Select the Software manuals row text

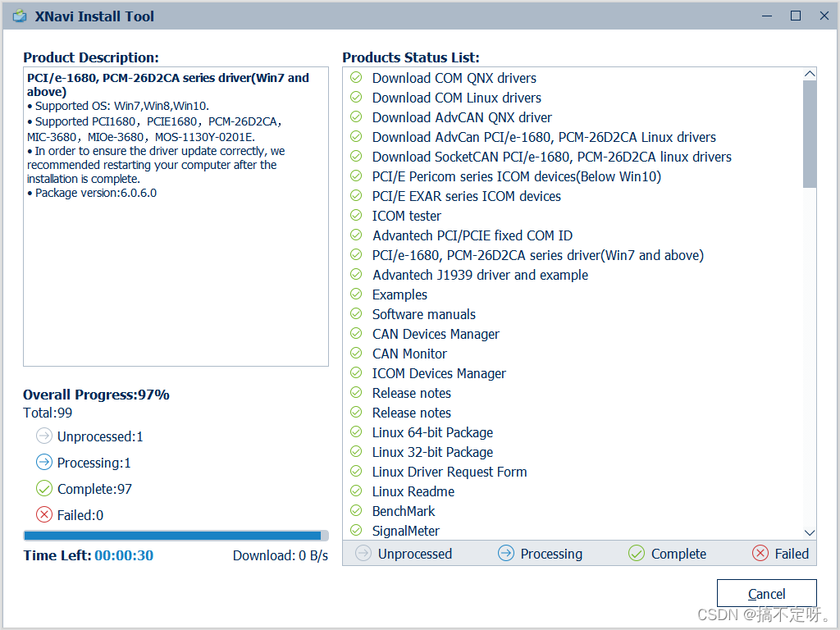pyautogui.click(x=424, y=314)
